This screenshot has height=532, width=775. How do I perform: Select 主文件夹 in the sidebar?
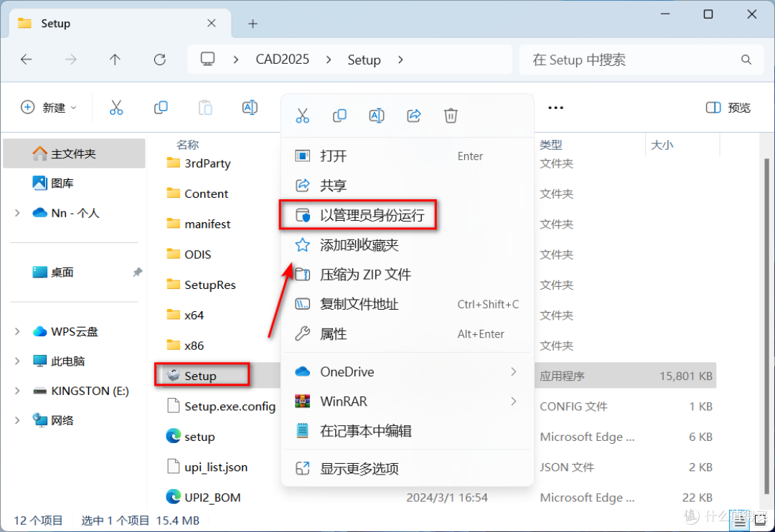[x=74, y=153]
